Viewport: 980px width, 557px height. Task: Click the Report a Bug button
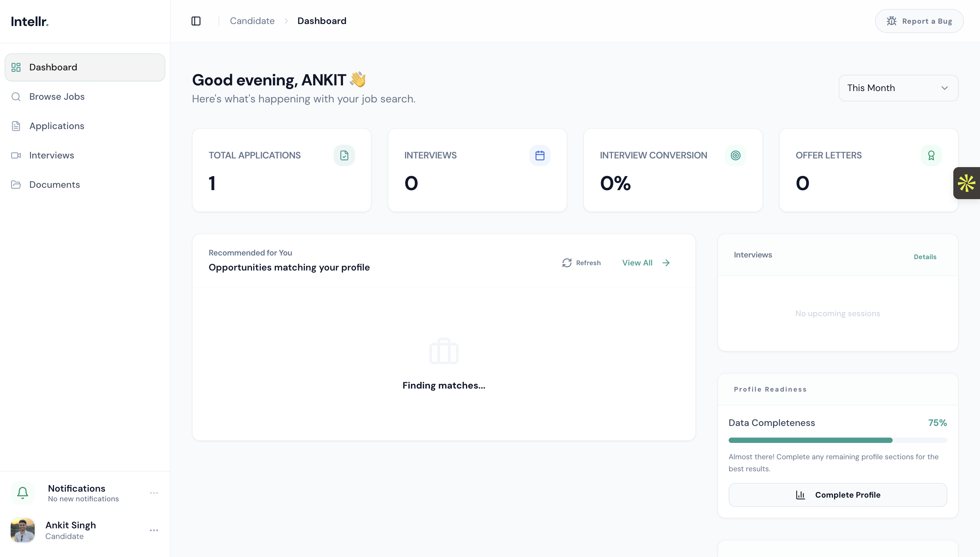point(919,21)
